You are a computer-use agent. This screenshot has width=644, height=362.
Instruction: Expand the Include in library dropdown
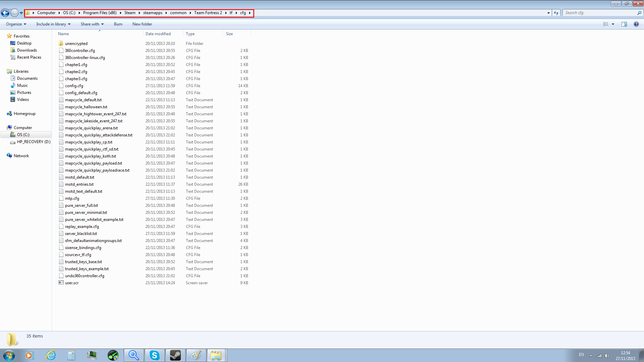tap(53, 24)
